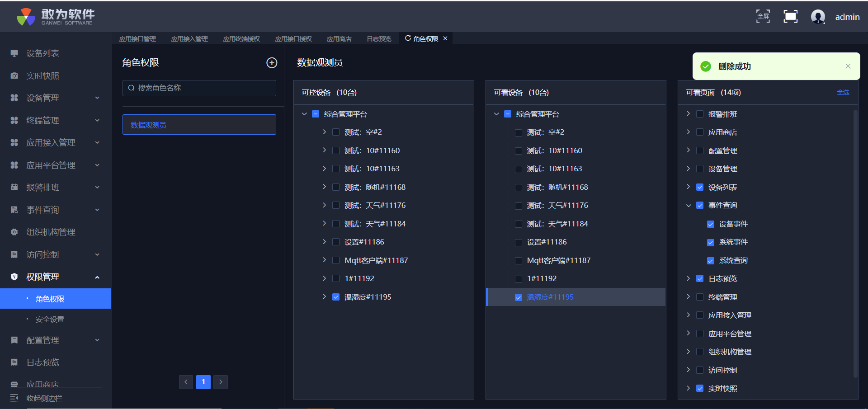This screenshot has height=409, width=868.
Task: Uncheck 温湿度#11195 in 可控设备 panel
Action: (x=336, y=297)
